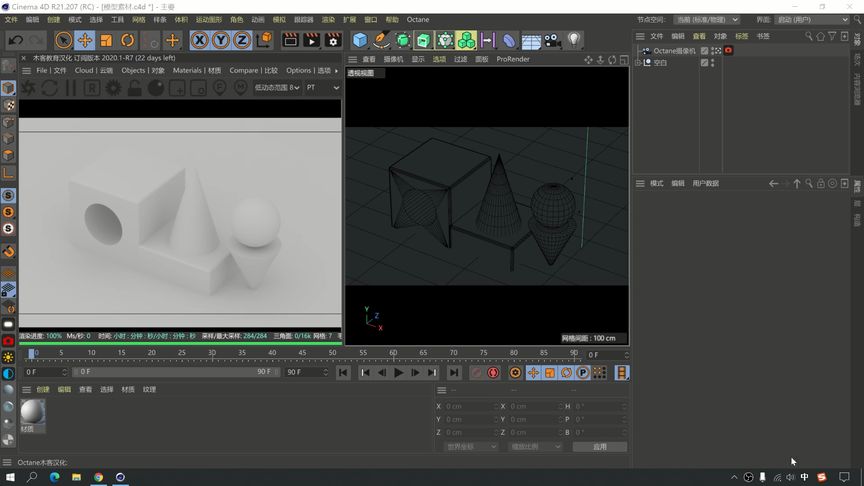
Task: Select the Rotate tool
Action: (128, 40)
